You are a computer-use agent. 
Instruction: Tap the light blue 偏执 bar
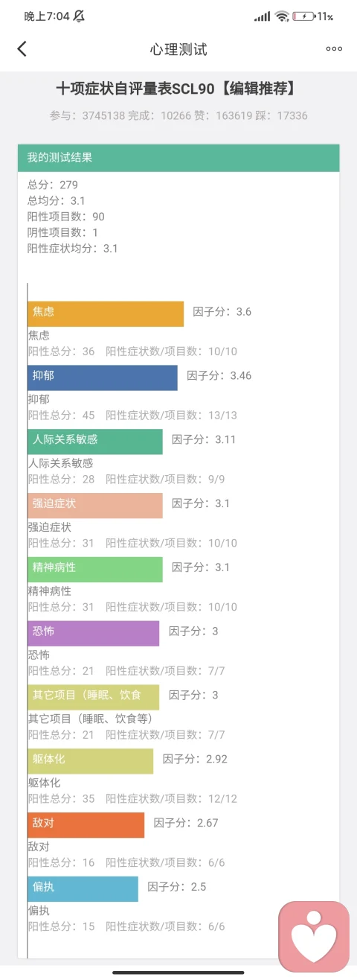(83, 889)
